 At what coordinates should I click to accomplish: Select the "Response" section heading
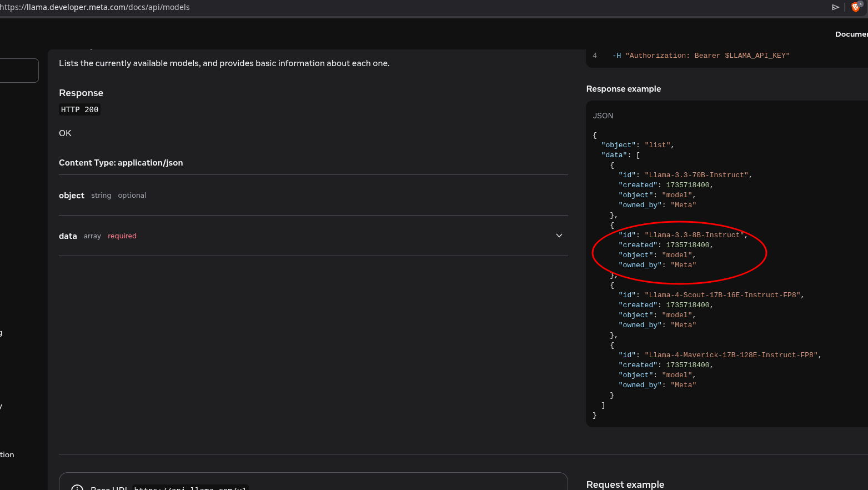(81, 93)
